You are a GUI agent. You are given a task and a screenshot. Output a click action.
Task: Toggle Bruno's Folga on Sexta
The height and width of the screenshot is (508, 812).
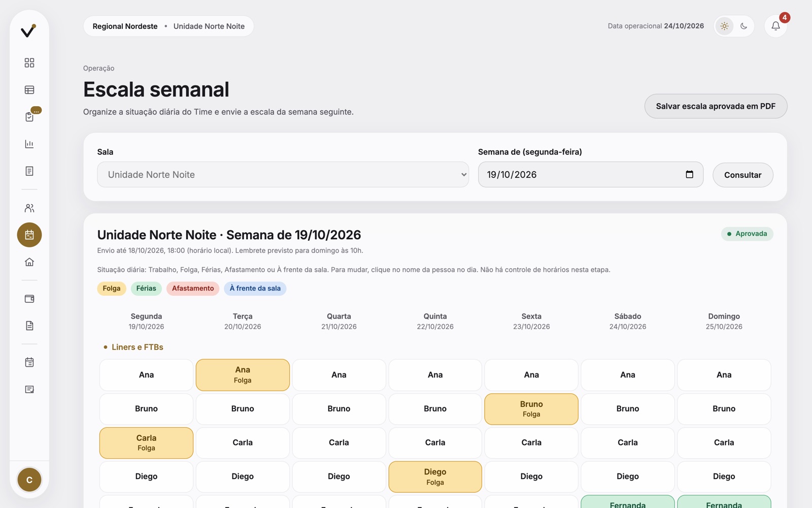point(531,409)
